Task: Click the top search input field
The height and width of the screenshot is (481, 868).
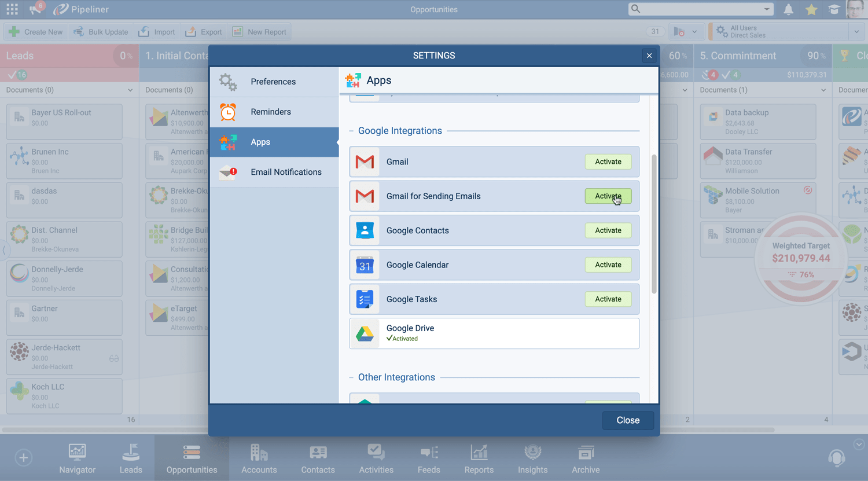Action: [701, 9]
